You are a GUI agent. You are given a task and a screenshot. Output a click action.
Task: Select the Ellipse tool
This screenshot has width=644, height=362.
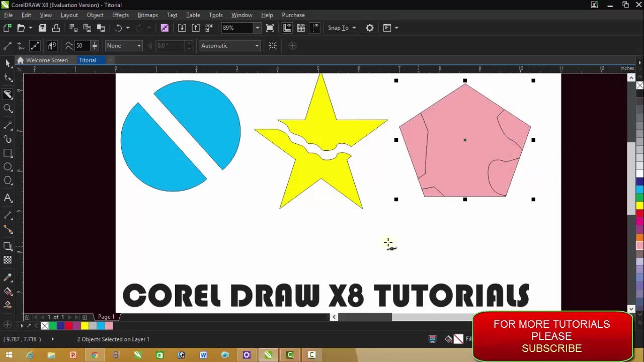[8, 167]
